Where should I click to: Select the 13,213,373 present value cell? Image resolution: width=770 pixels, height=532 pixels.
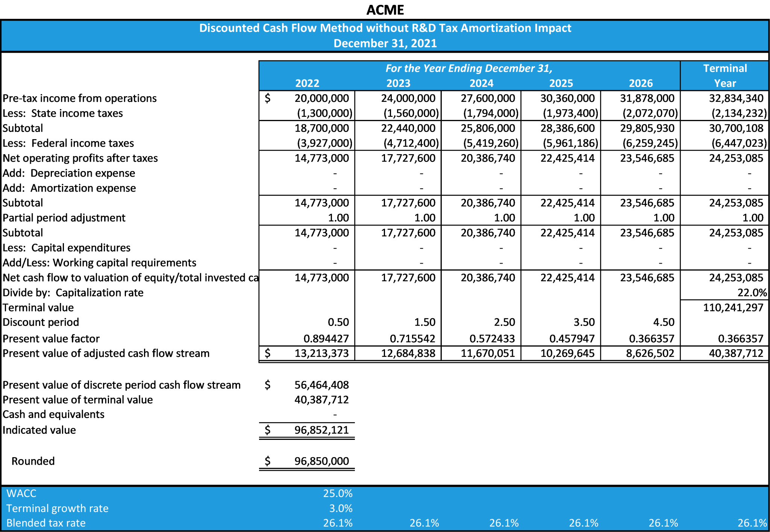[x=322, y=353]
